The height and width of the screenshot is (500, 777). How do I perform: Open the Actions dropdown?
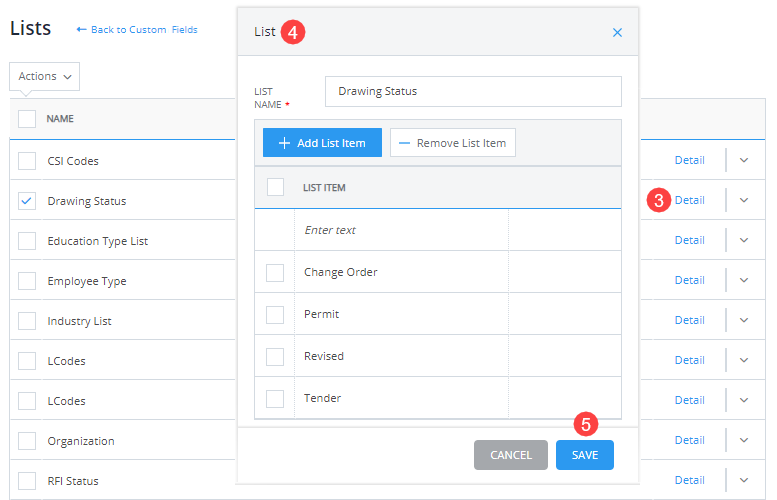45,76
